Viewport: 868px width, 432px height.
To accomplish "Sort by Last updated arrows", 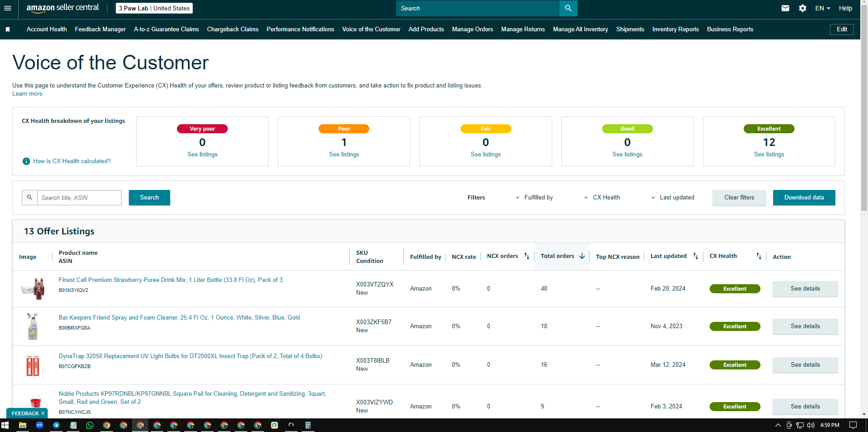I will tap(696, 256).
